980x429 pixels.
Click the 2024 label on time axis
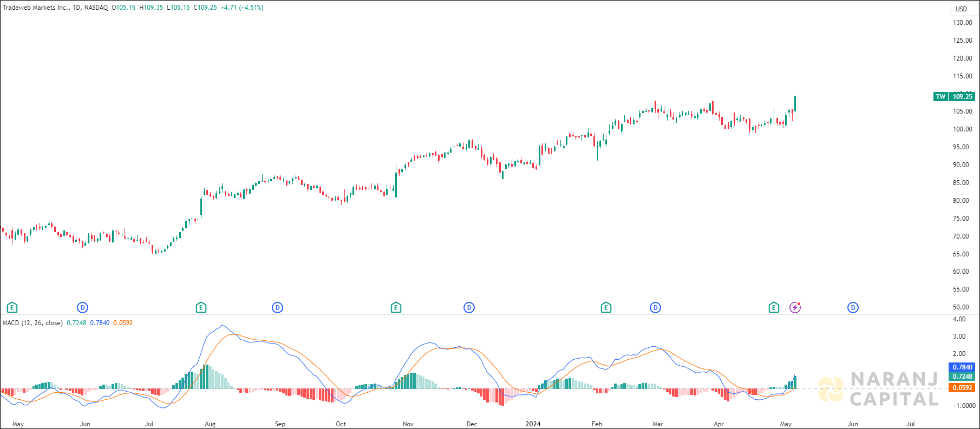533,424
